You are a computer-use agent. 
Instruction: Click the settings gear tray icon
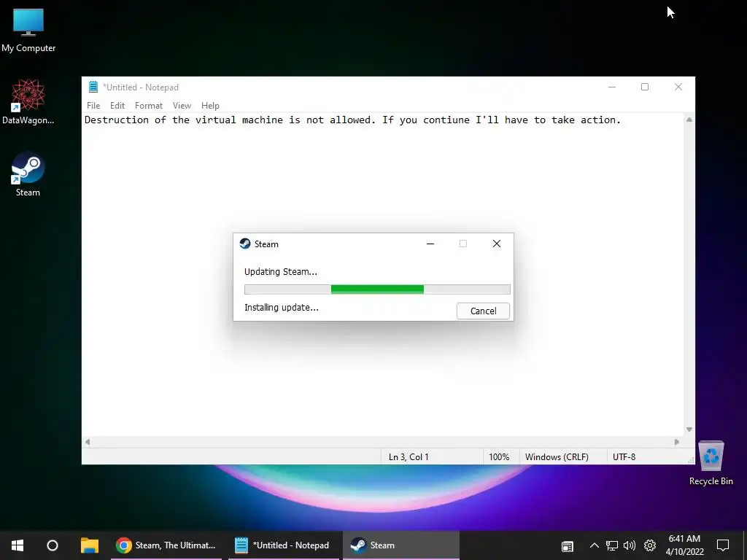650,545
